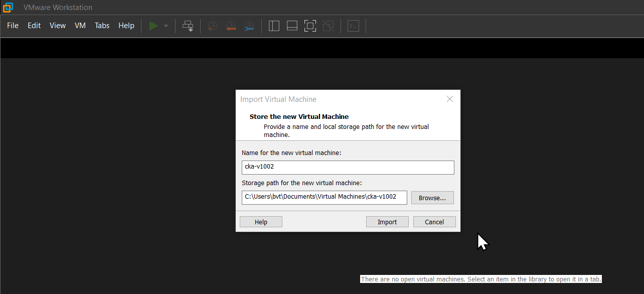Screen dimensions: 644x294
Task: Revert the VM to its previous snapshot
Action: click(x=231, y=26)
